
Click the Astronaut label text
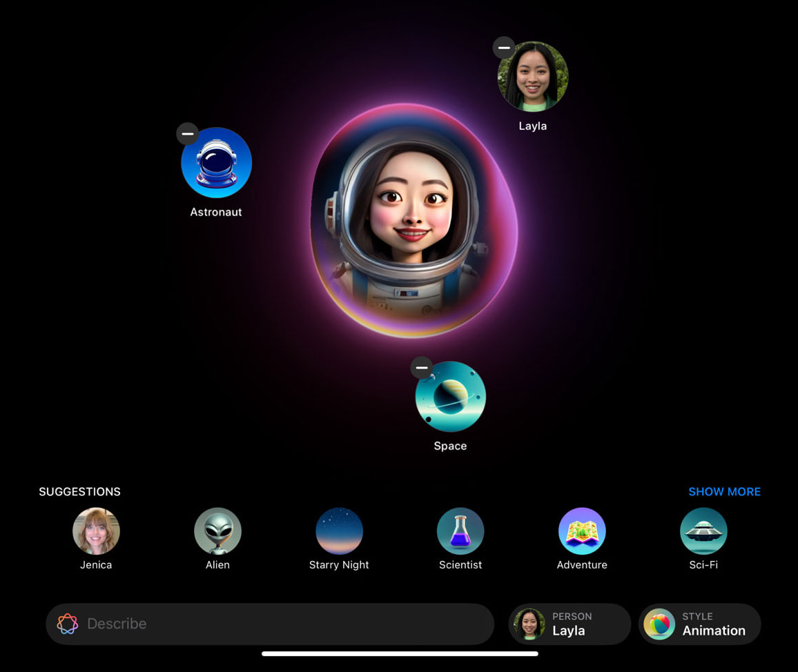click(x=216, y=212)
